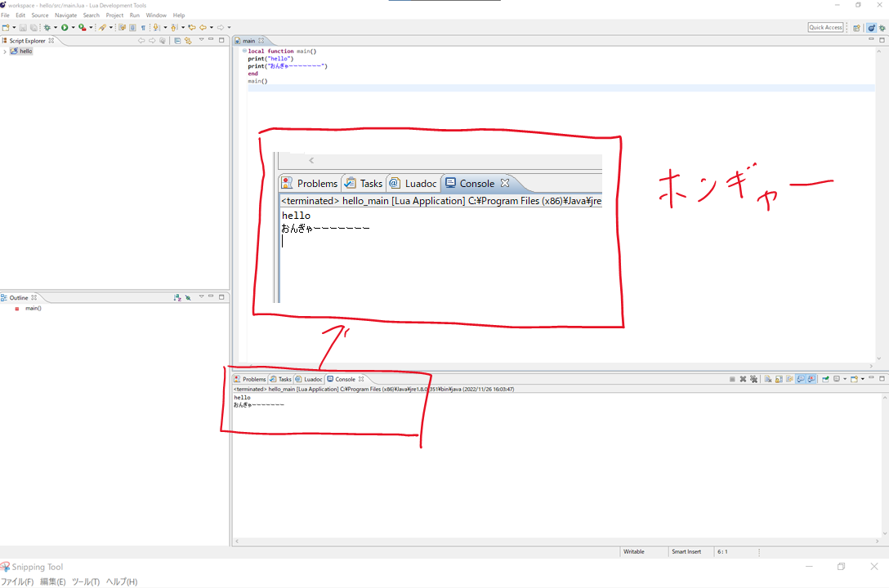Open the Source menu
The image size is (889, 588).
(40, 16)
